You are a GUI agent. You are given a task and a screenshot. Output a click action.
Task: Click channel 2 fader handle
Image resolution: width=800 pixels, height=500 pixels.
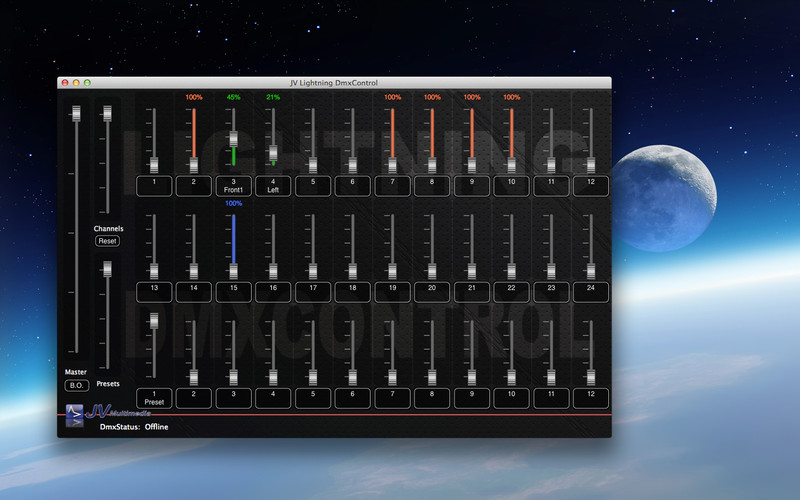[x=194, y=165]
